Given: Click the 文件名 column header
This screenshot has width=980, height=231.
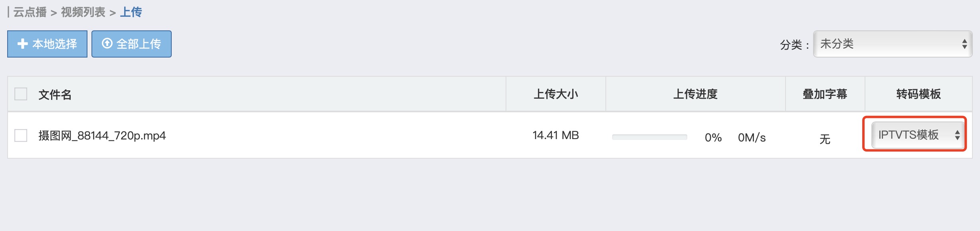Looking at the screenshot, I should tap(55, 95).
